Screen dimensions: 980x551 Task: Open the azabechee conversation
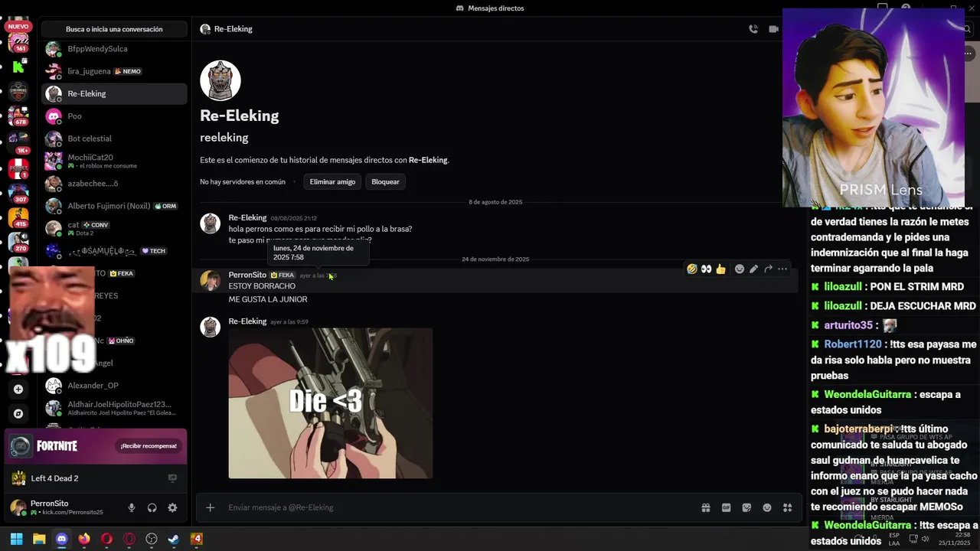click(114, 184)
